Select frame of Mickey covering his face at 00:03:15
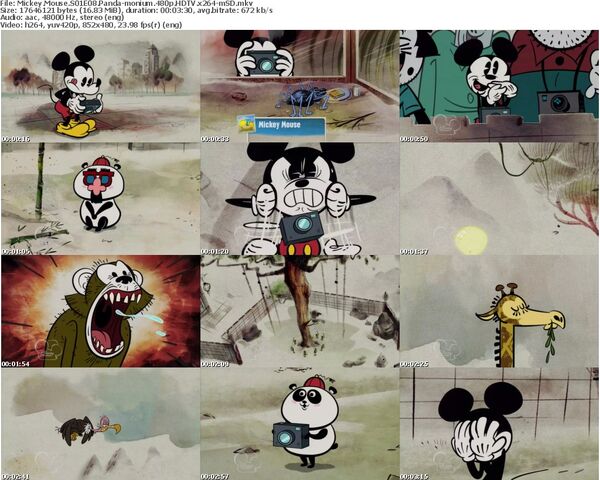 (499, 424)
